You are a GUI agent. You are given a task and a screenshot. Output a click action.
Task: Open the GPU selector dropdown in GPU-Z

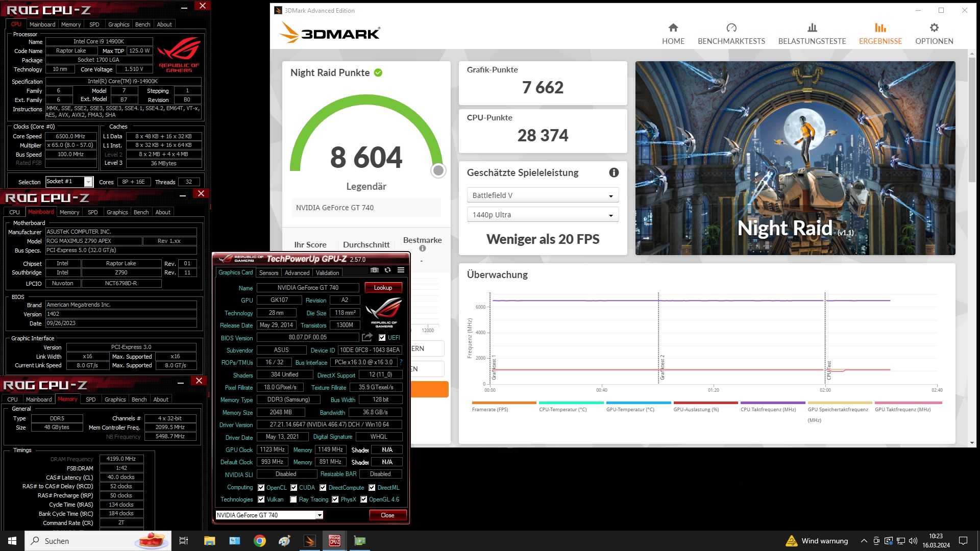(x=269, y=515)
